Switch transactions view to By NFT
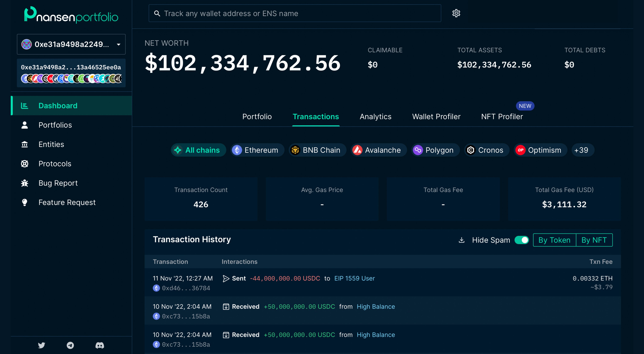Screen dimensions: 644x354 [x=594, y=240]
